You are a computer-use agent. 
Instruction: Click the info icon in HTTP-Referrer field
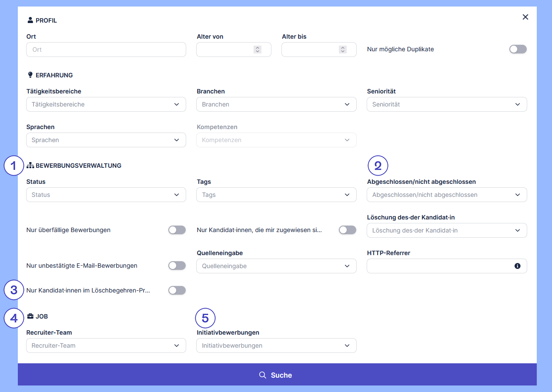coord(517,266)
